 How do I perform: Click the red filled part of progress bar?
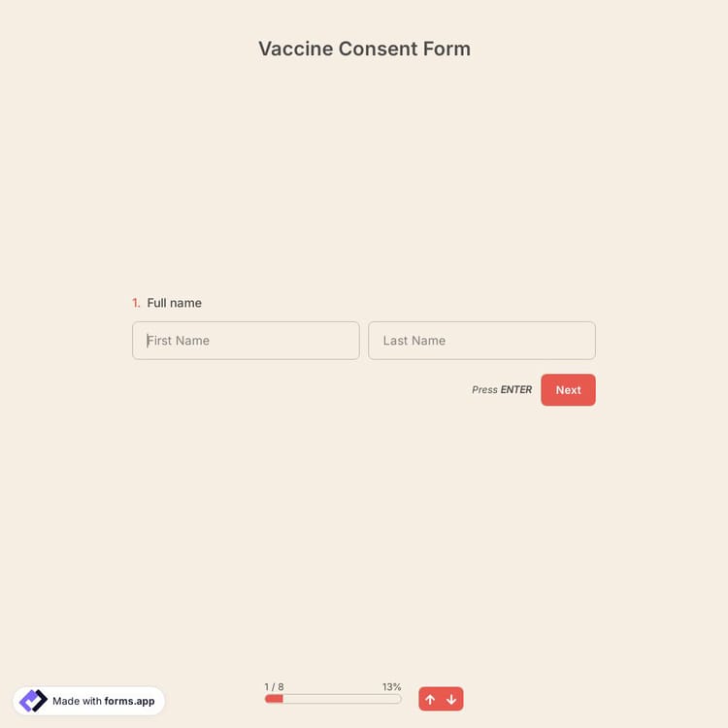click(274, 699)
